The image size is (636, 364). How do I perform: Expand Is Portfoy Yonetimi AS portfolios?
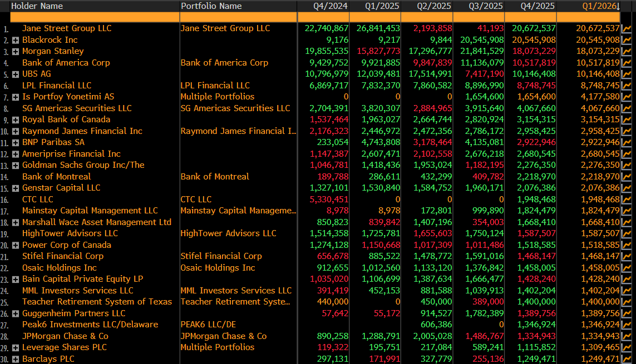16,97
